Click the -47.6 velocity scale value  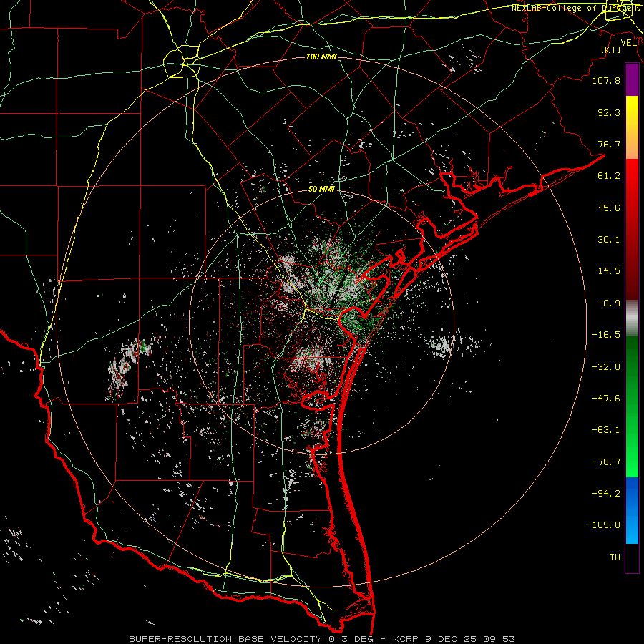(606, 399)
